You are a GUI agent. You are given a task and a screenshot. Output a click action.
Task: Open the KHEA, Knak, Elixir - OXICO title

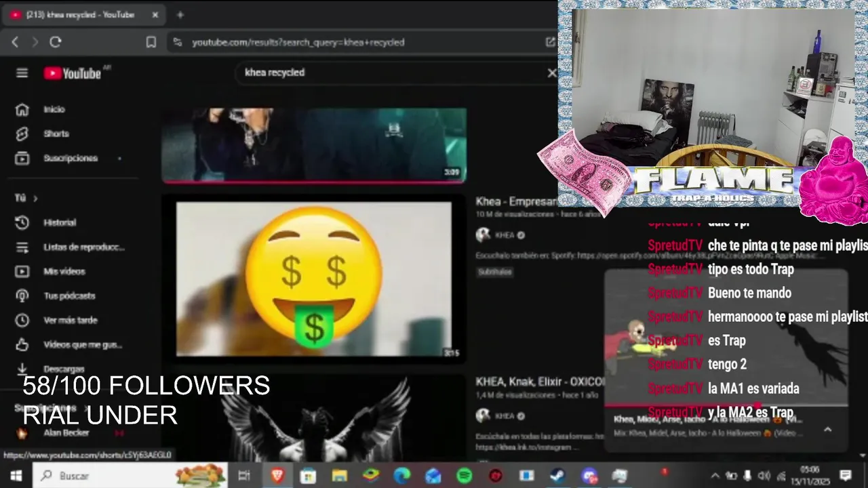pyautogui.click(x=540, y=382)
